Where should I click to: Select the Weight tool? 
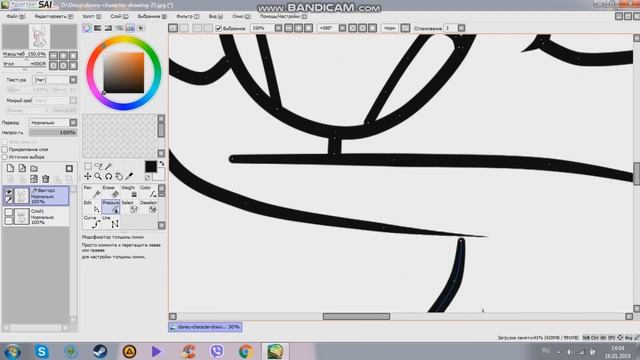[x=129, y=192]
